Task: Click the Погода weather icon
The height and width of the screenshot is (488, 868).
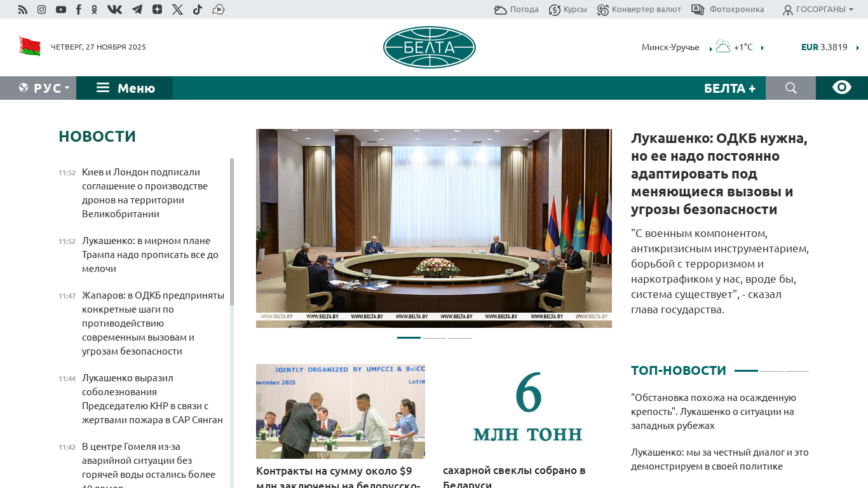Action: (x=501, y=10)
